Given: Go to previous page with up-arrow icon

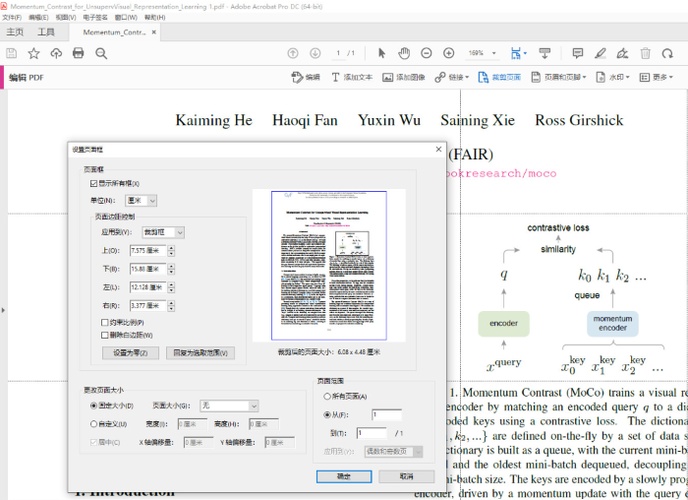Looking at the screenshot, I should pos(293,54).
